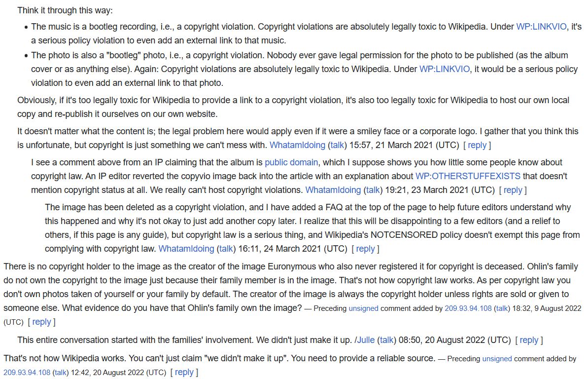Open the talk link in the 16:11, 24 March comment
Image resolution: width=588 pixels, height=379 pixels.
click(x=226, y=249)
